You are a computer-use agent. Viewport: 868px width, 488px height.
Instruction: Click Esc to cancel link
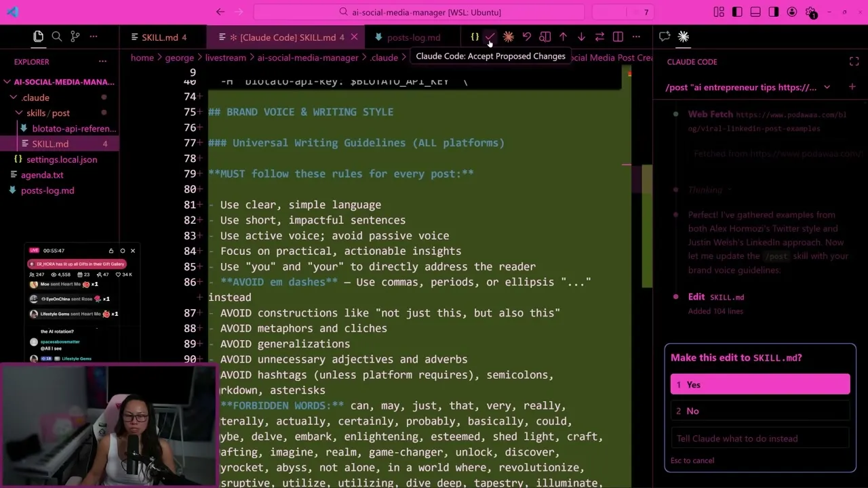click(x=692, y=460)
